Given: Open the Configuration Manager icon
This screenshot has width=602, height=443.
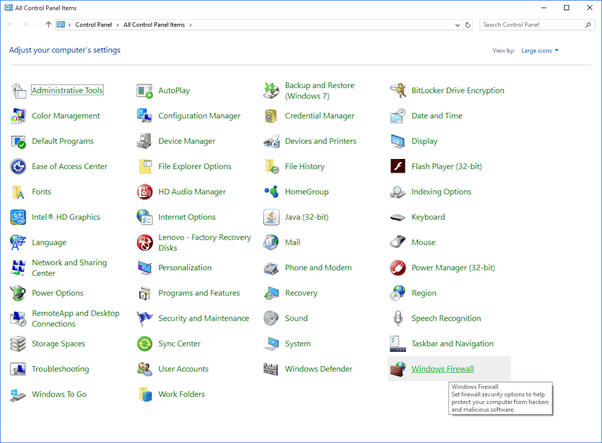Looking at the screenshot, I should click(145, 116).
